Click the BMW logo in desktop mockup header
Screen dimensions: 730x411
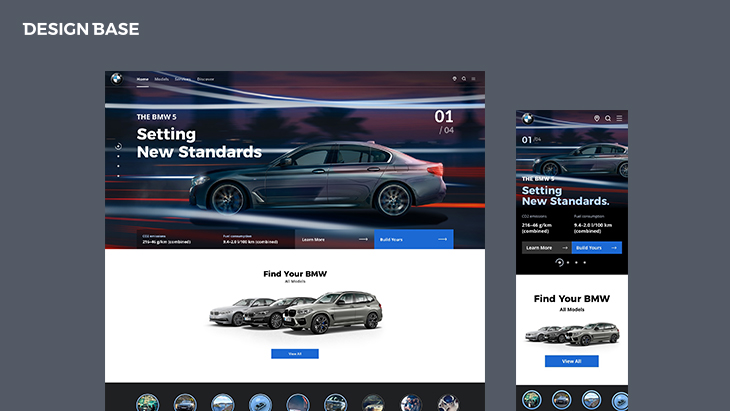point(116,79)
